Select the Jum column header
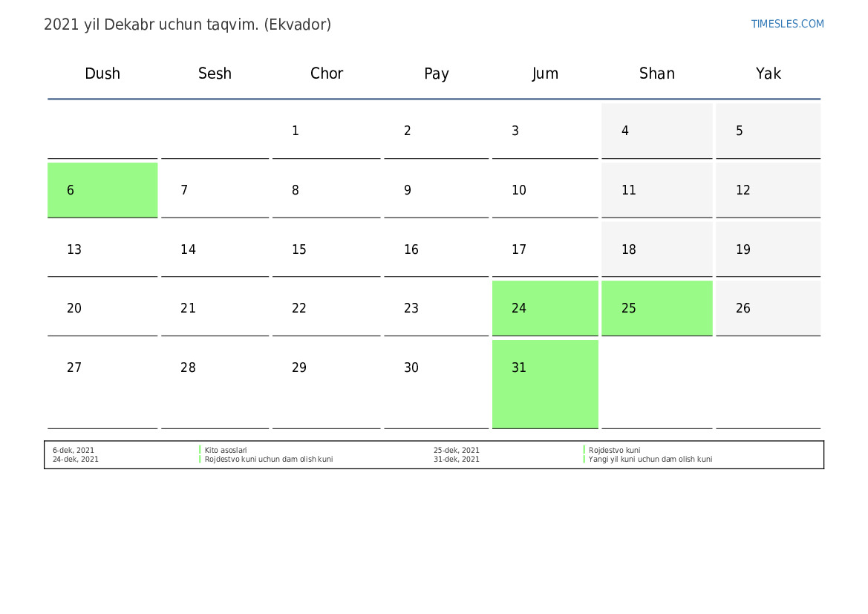The image size is (868, 614). [545, 74]
